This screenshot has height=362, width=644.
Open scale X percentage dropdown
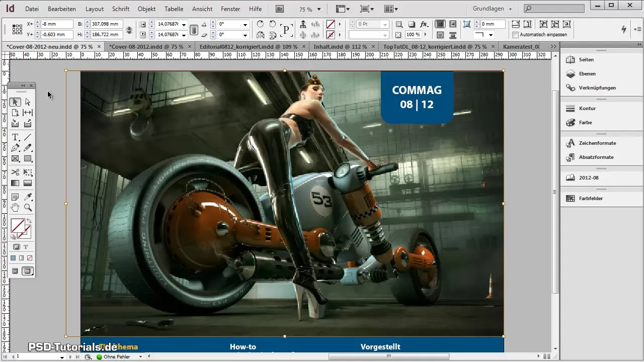(x=185, y=24)
